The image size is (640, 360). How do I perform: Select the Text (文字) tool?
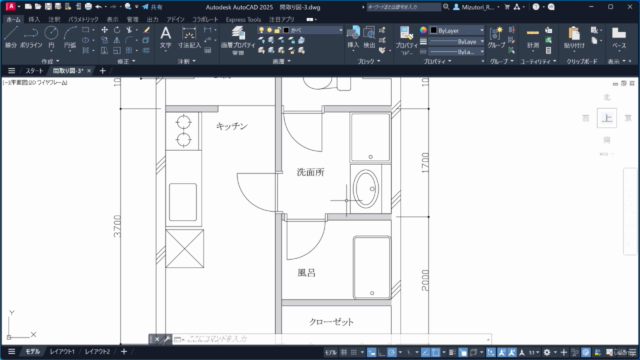tap(165, 38)
